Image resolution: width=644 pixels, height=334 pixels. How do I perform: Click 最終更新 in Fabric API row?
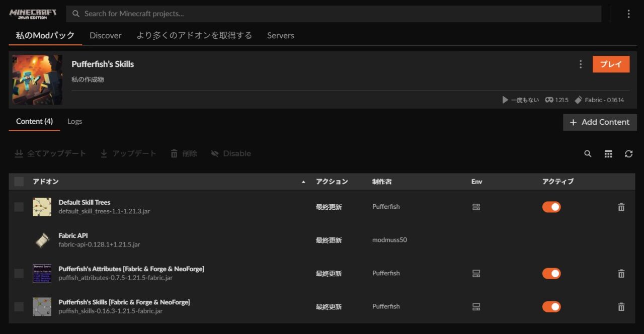[329, 240]
